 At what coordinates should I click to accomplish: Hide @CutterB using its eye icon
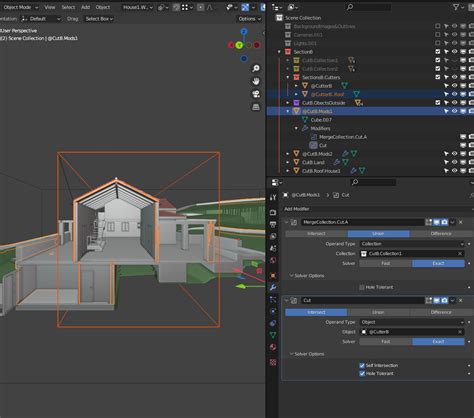point(455,86)
